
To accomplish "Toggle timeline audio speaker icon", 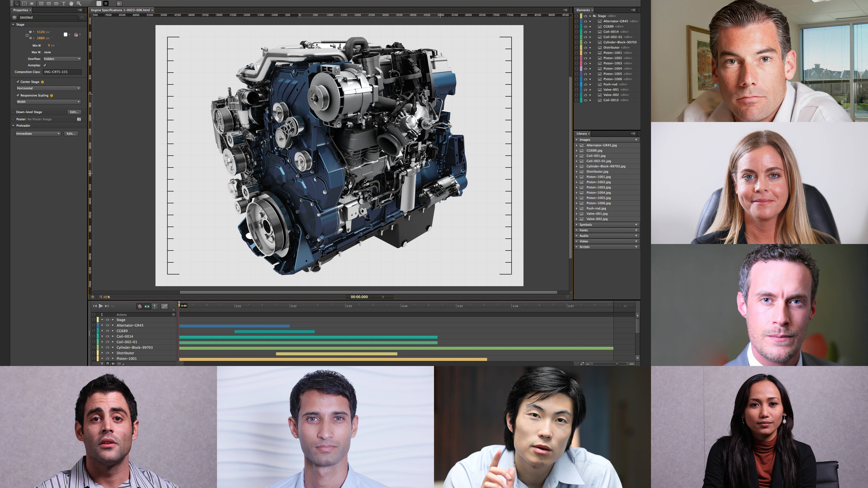I will pos(113,363).
